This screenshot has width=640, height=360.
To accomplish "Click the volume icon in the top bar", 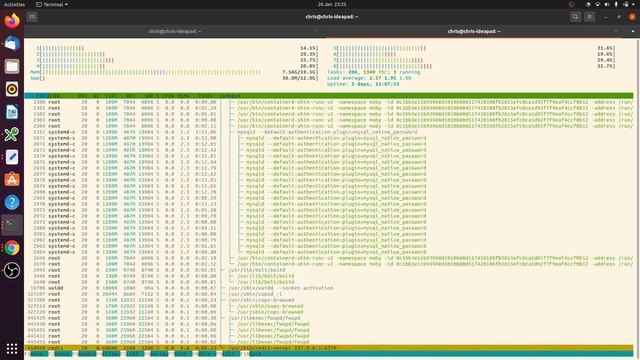I will 607,4.
